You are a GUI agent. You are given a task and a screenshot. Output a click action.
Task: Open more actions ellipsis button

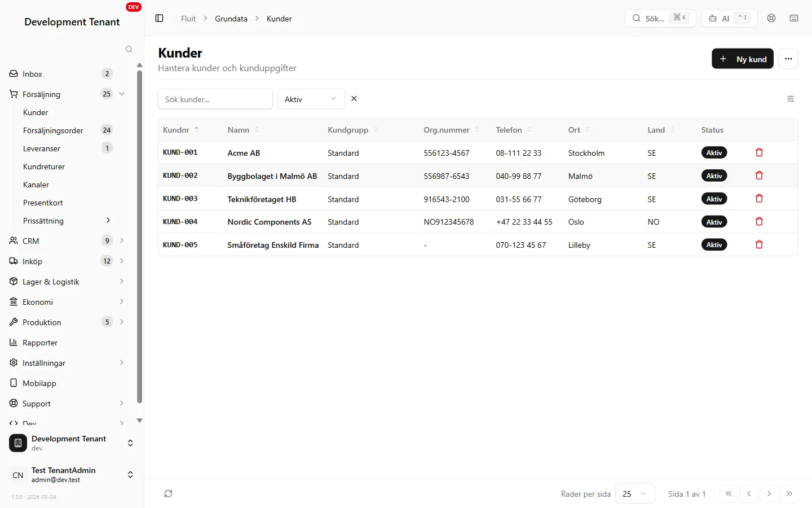coord(788,59)
